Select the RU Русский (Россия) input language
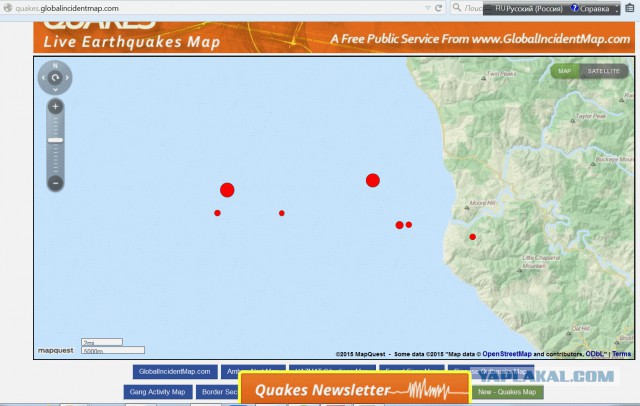 (529, 9)
